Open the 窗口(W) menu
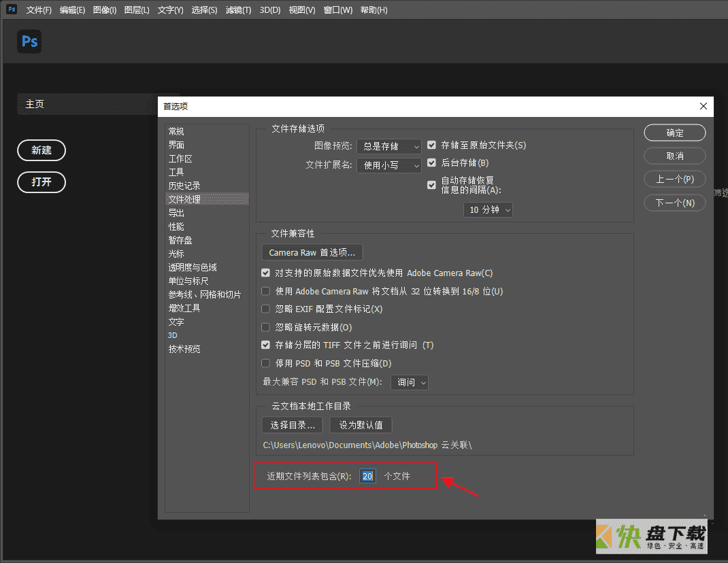This screenshot has width=728, height=563. point(338,10)
